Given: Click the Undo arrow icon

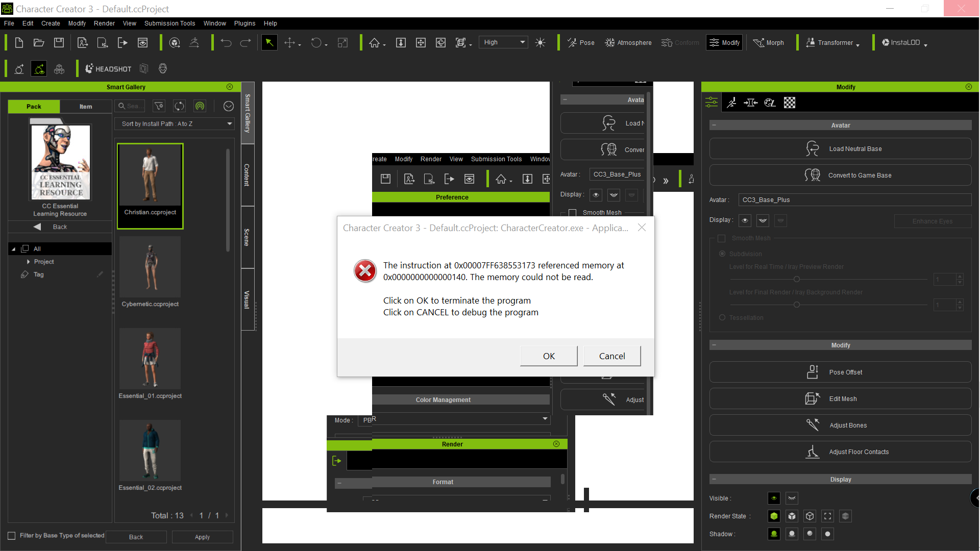Looking at the screenshot, I should (226, 43).
